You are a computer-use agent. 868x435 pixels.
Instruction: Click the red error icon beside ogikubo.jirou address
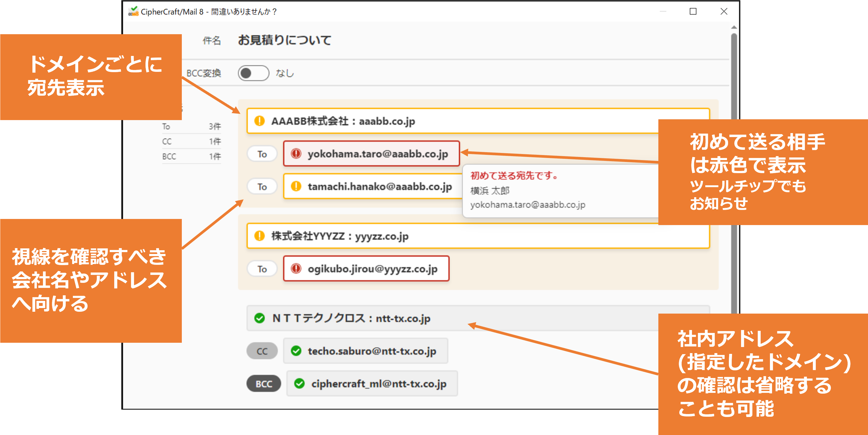pos(296,269)
